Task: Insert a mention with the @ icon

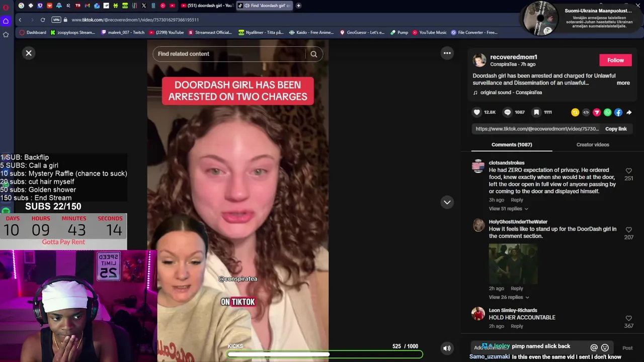Action: 594,347
